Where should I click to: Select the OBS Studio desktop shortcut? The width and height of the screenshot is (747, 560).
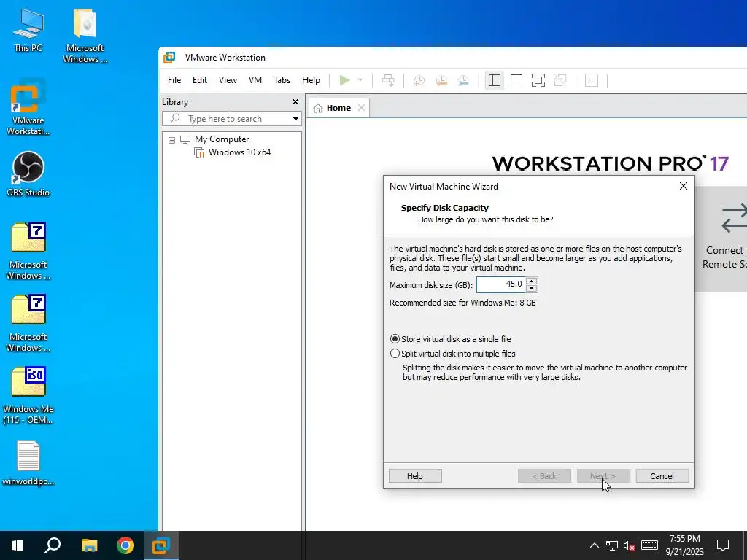click(x=28, y=174)
